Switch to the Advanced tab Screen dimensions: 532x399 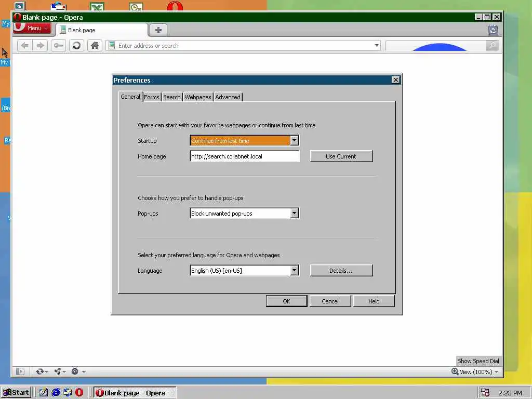pos(228,97)
